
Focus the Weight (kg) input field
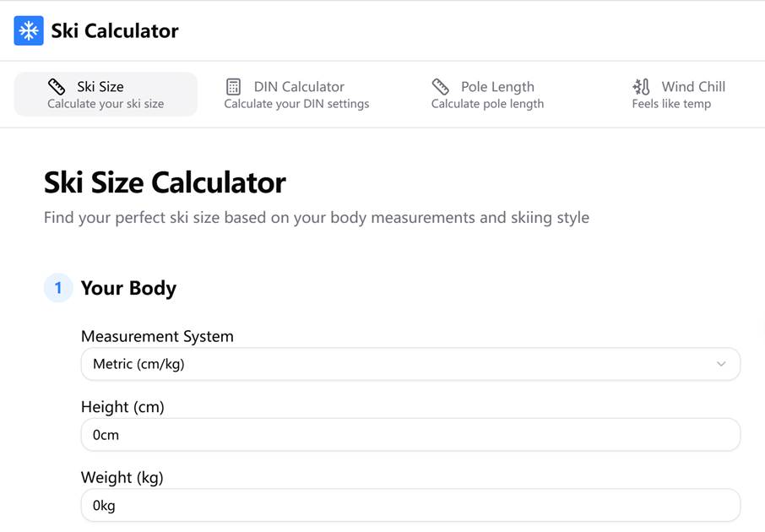coord(411,505)
